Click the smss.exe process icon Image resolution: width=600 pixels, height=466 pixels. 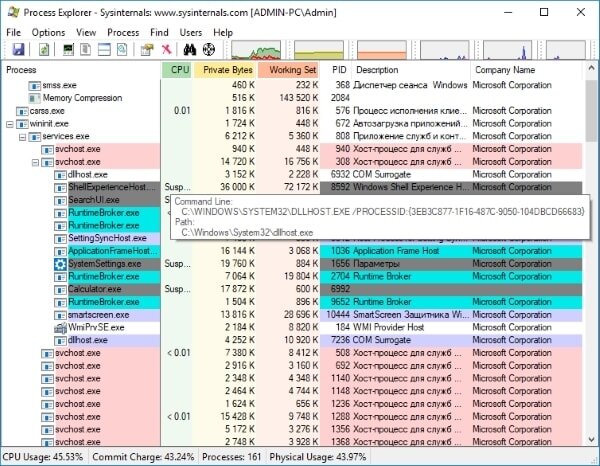34,86
